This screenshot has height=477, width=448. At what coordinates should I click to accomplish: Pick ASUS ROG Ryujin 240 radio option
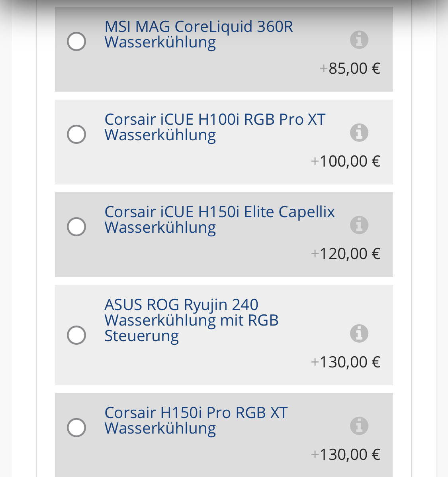tap(76, 335)
